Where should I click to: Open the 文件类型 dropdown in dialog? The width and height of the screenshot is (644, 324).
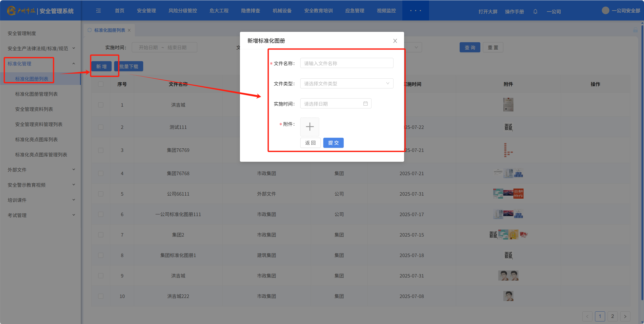click(346, 83)
